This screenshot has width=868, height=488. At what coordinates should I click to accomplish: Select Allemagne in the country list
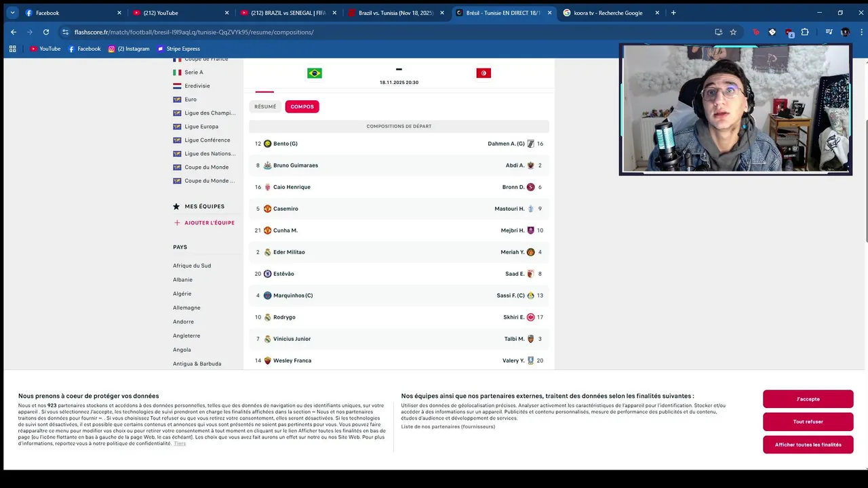point(186,308)
